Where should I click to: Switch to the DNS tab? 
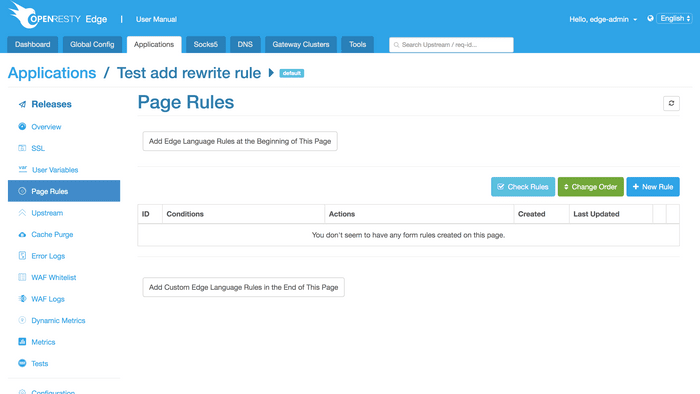[245, 45]
